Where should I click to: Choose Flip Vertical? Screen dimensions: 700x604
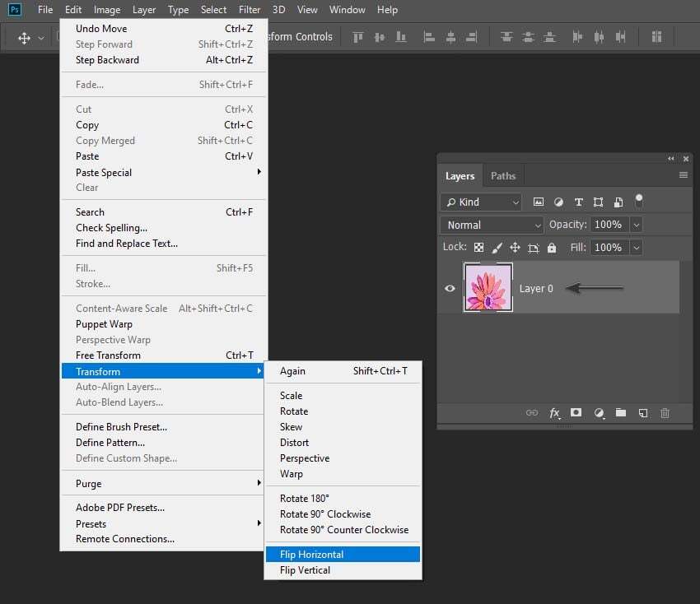[x=343, y=570]
